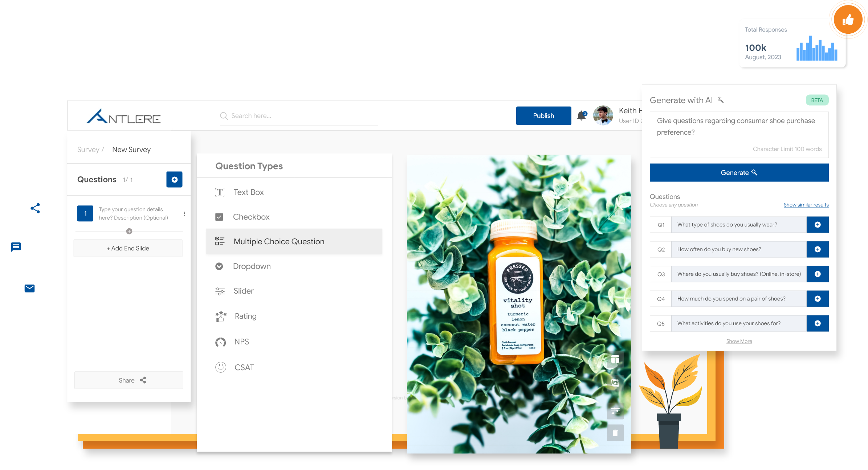Screen dimensions: 868x470
Task: Click small plus circle below question 1
Action: click(129, 231)
